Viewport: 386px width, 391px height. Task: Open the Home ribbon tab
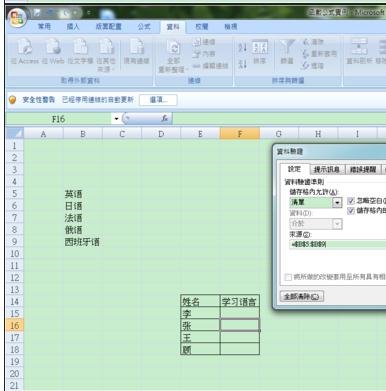click(x=44, y=26)
